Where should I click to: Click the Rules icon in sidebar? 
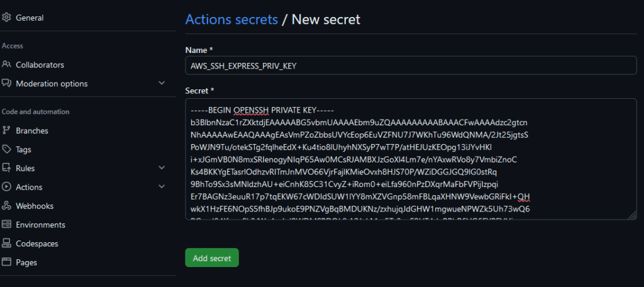coord(6,168)
